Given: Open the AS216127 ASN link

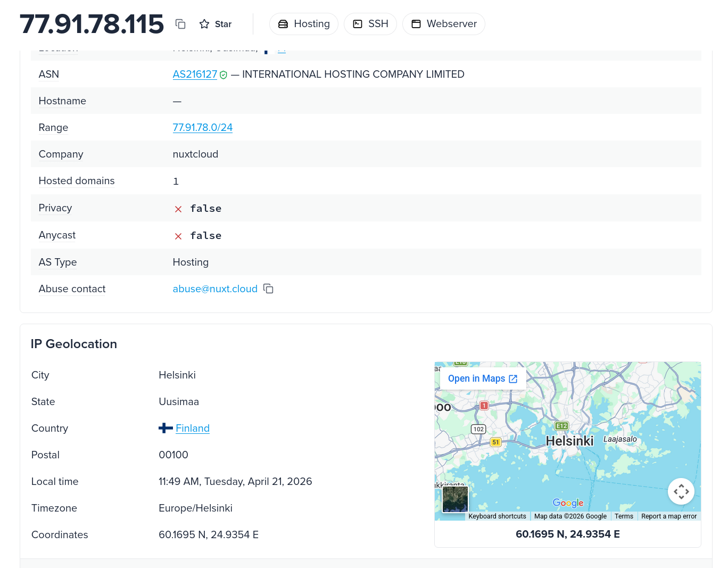Looking at the screenshot, I should [x=195, y=75].
